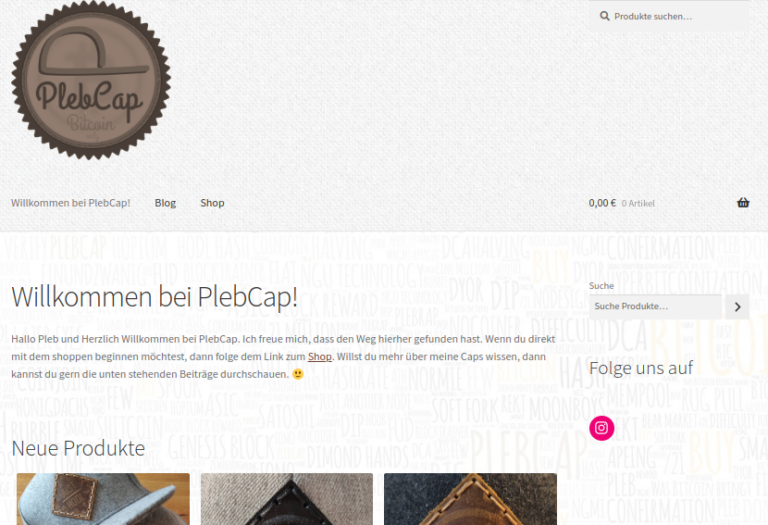Open the Blog menu item

click(166, 203)
